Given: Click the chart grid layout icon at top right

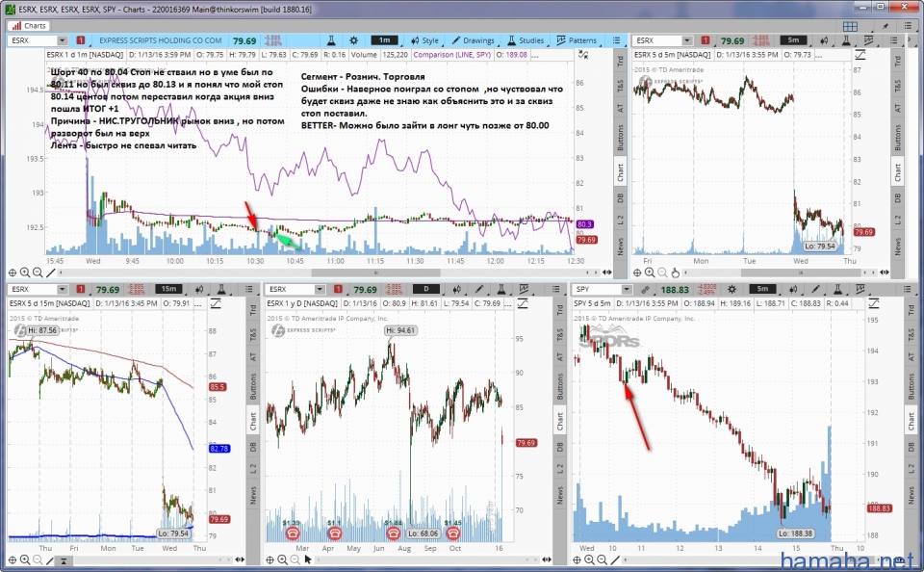Looking at the screenshot, I should (x=850, y=26).
